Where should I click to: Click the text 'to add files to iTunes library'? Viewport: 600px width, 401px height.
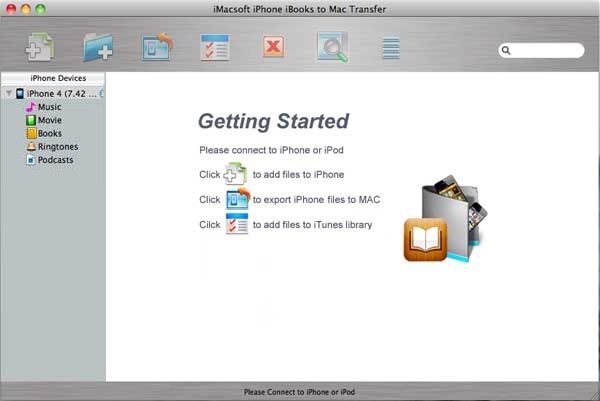pyautogui.click(x=313, y=225)
